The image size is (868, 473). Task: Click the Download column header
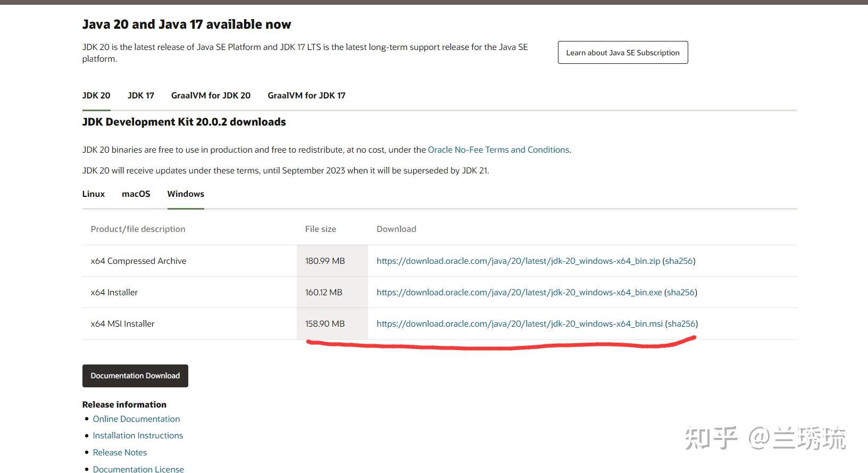point(396,229)
